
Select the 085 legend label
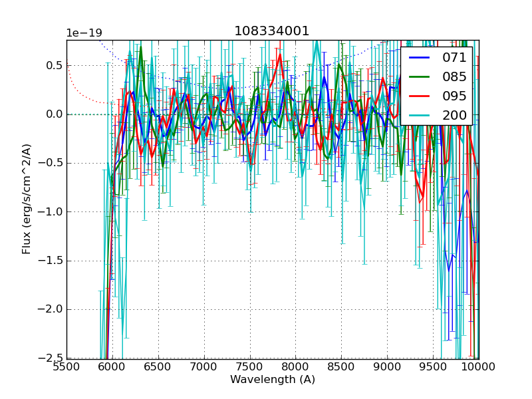point(454,76)
